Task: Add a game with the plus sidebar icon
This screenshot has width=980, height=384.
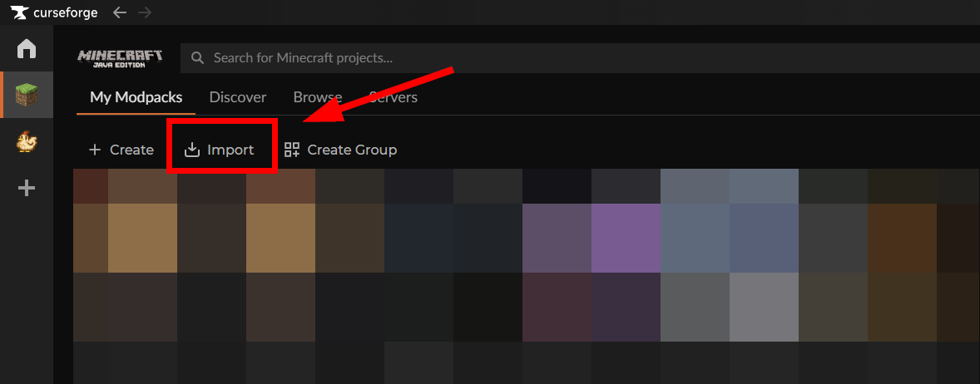Action: (x=27, y=188)
